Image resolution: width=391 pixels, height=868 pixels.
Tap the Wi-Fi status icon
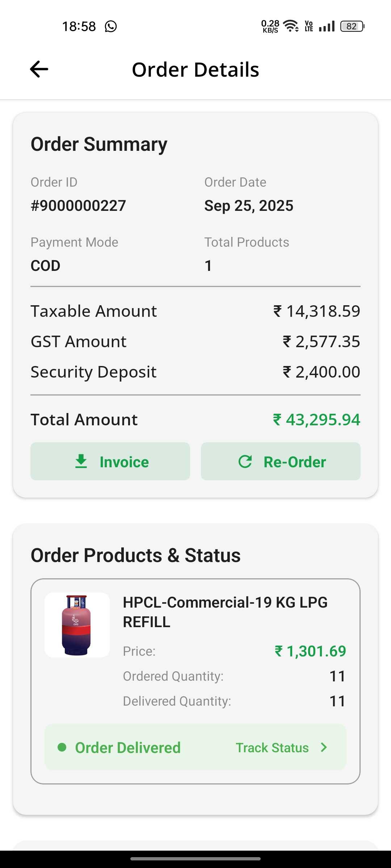click(291, 26)
